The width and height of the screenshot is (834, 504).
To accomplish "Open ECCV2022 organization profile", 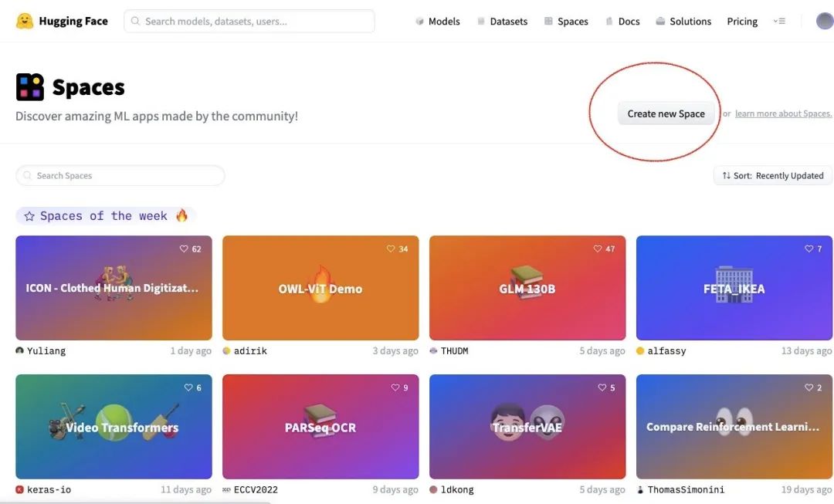I will tap(256, 489).
